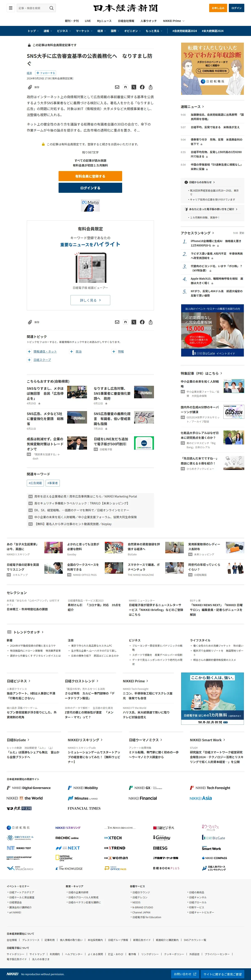Follow the 経済 topic with フォローする
251x980 pixels.
[x=46, y=73]
